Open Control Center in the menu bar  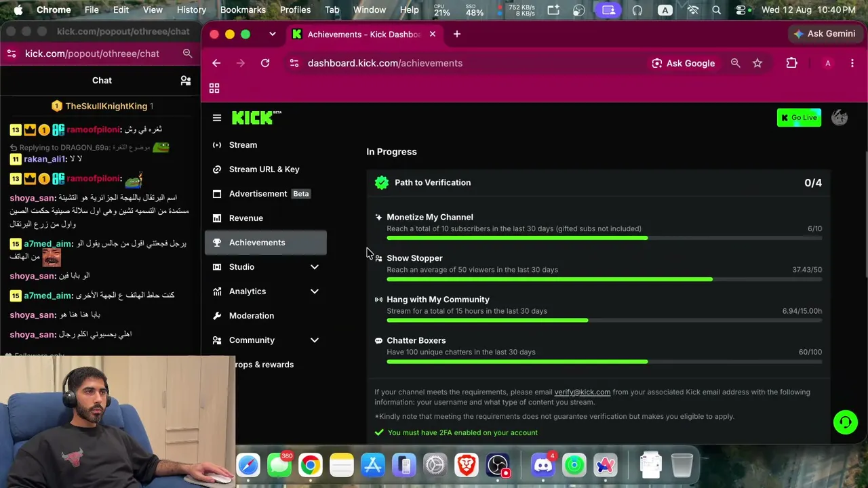tap(741, 10)
